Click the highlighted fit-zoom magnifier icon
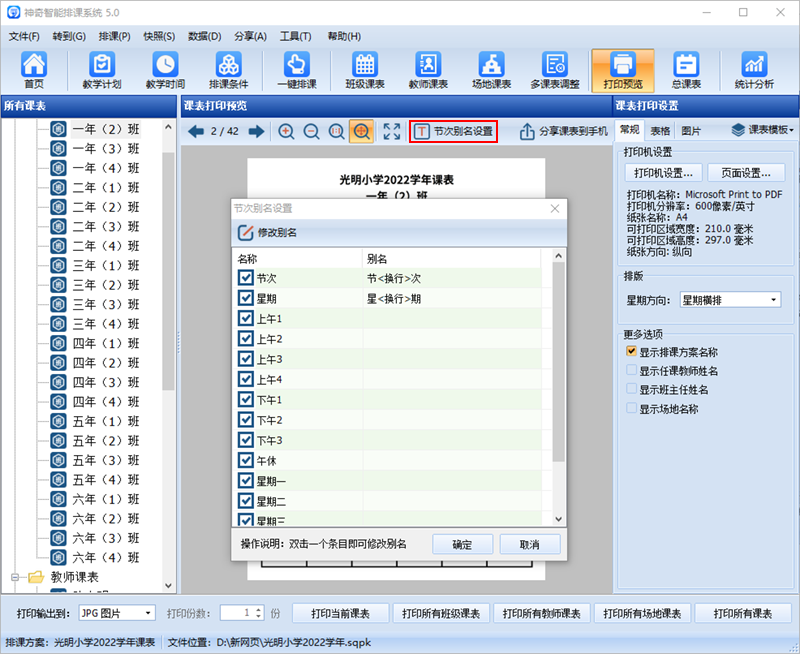This screenshot has width=800, height=654. pyautogui.click(x=361, y=132)
